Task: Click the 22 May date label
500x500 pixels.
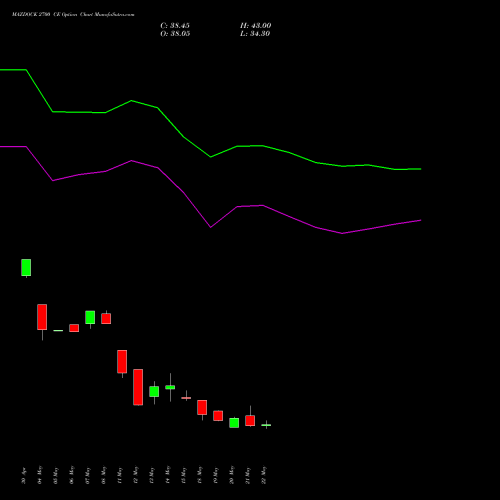Action: point(264,475)
